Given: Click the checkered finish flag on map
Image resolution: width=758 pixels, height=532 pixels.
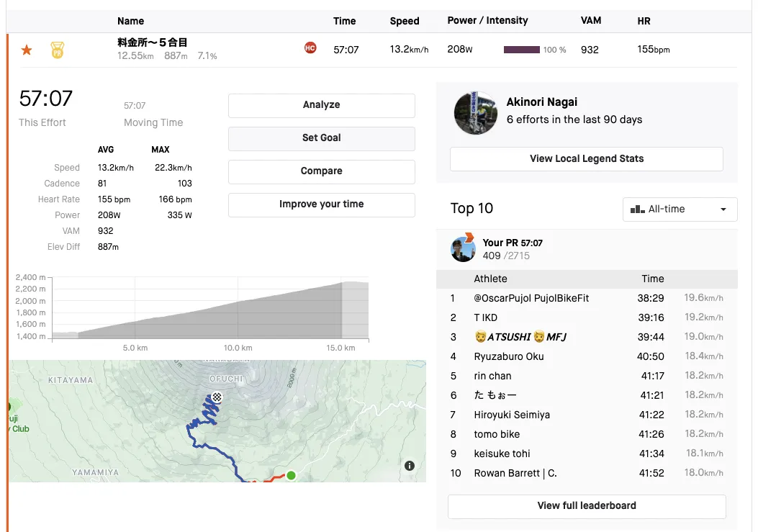Looking at the screenshot, I should coord(217,397).
